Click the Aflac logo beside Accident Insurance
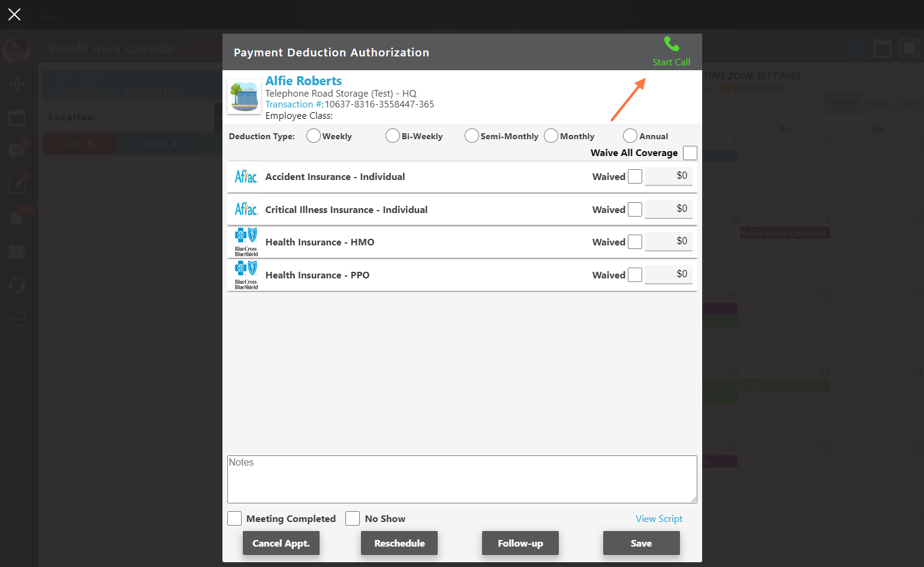Viewport: 924px width, 567px height. pyautogui.click(x=246, y=176)
